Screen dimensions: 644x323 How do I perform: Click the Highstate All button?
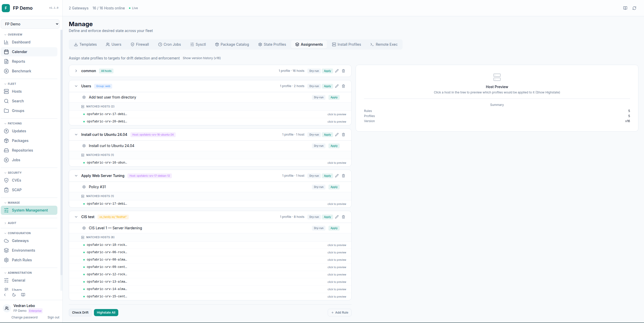click(x=106, y=312)
